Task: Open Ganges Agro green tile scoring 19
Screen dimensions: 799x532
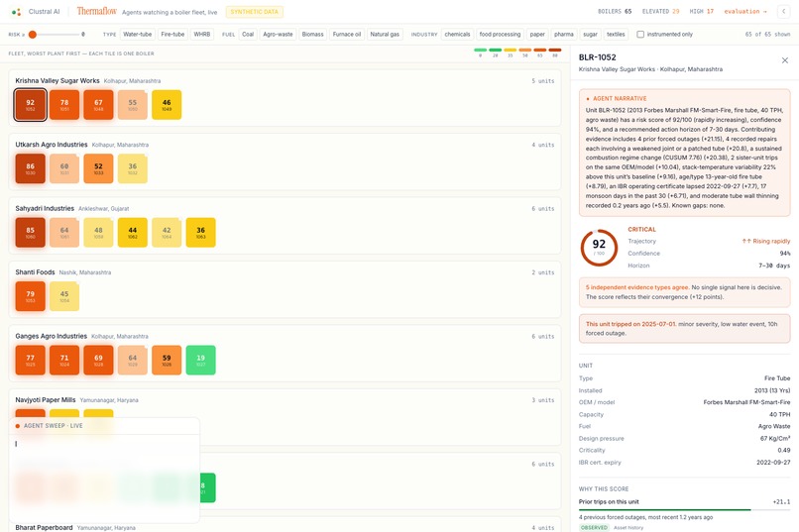Action: coord(201,360)
